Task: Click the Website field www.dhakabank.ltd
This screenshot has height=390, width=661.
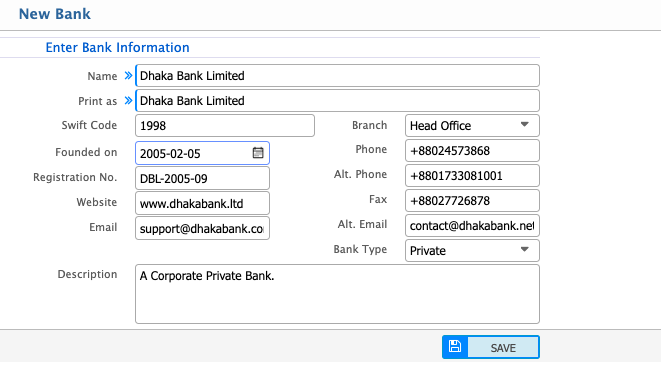Action: point(202,203)
